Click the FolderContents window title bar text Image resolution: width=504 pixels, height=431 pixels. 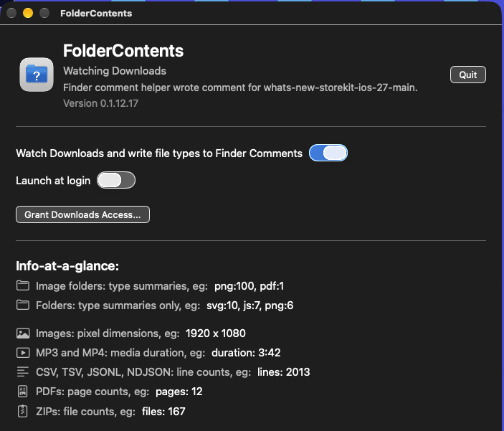tap(96, 13)
